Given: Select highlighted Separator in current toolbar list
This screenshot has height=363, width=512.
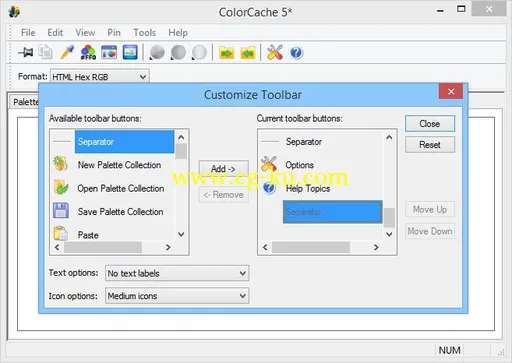Looking at the screenshot, I should (332, 212).
